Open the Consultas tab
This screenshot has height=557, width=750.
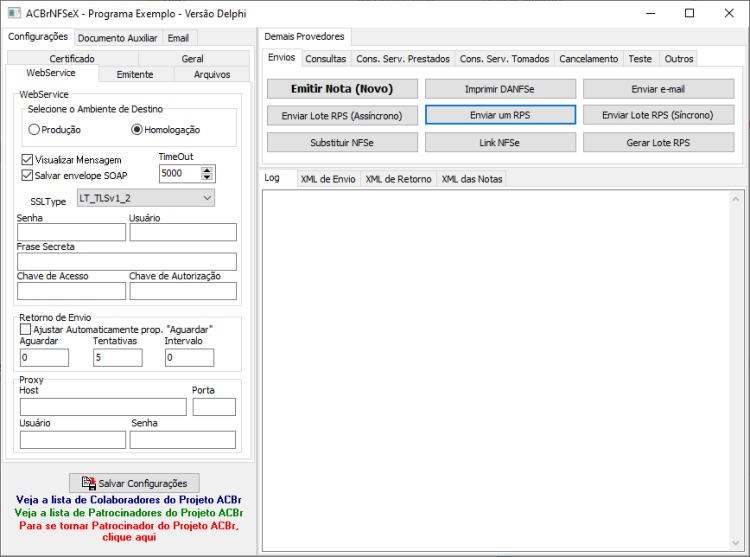[326, 59]
